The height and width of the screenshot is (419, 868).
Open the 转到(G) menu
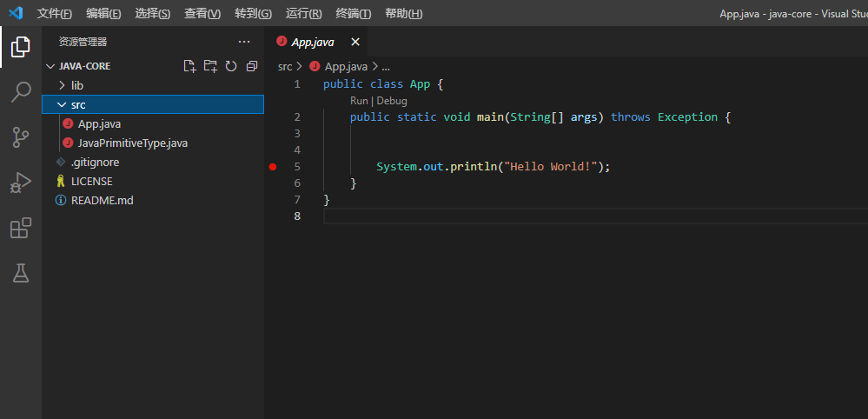click(253, 13)
